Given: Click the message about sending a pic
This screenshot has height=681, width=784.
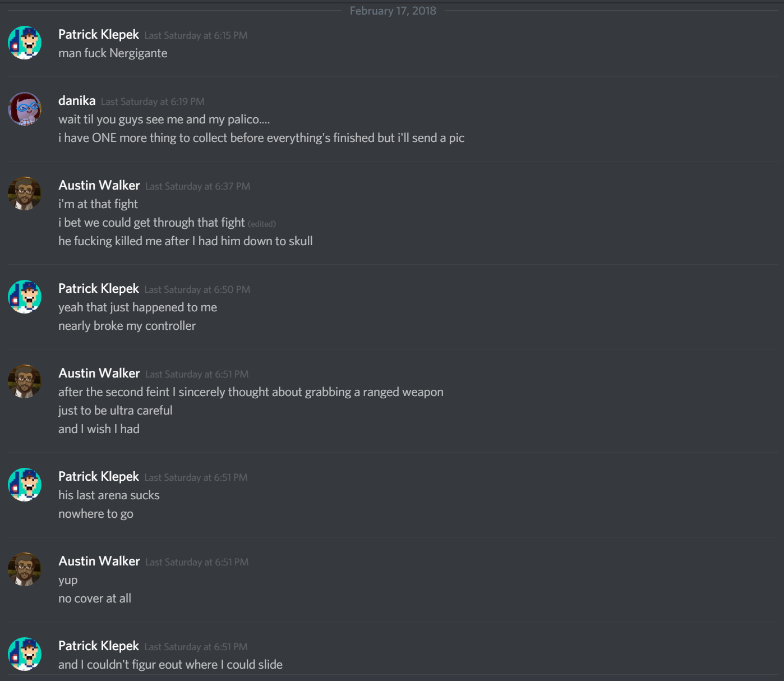Looking at the screenshot, I should [x=261, y=138].
